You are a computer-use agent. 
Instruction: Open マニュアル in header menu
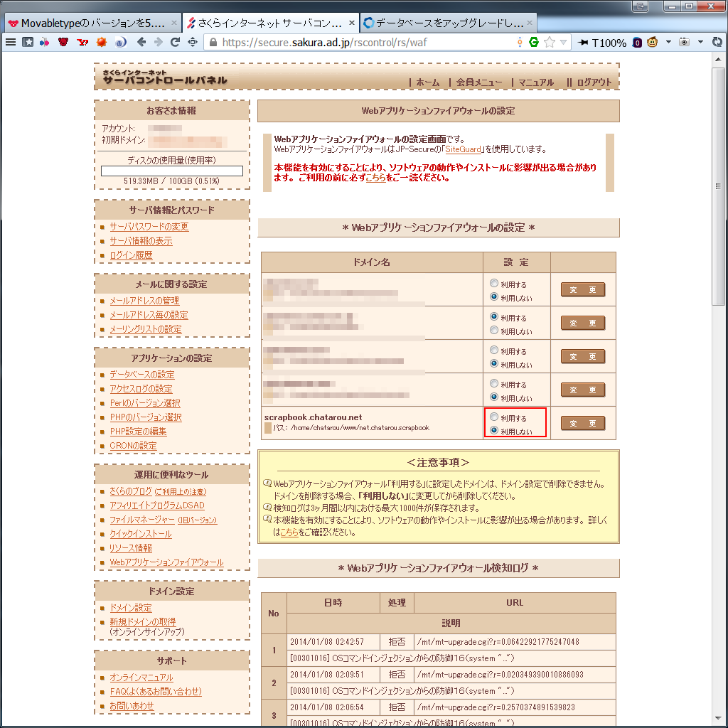point(536,82)
